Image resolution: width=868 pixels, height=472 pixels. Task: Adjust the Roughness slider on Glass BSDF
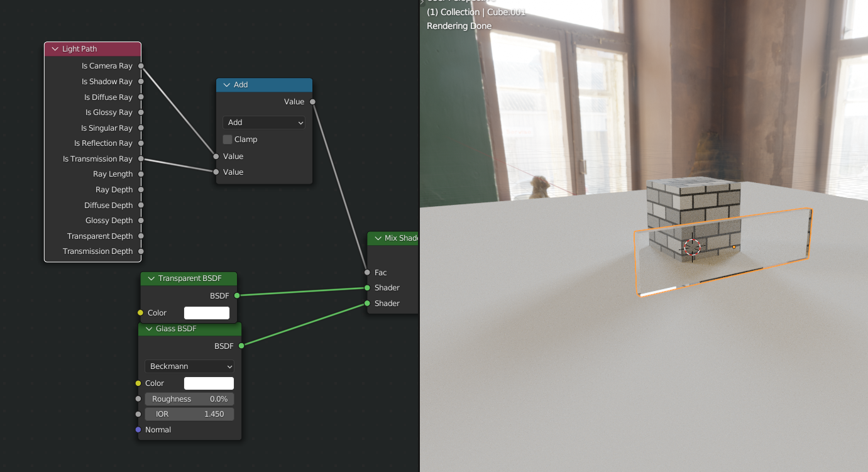click(189, 399)
